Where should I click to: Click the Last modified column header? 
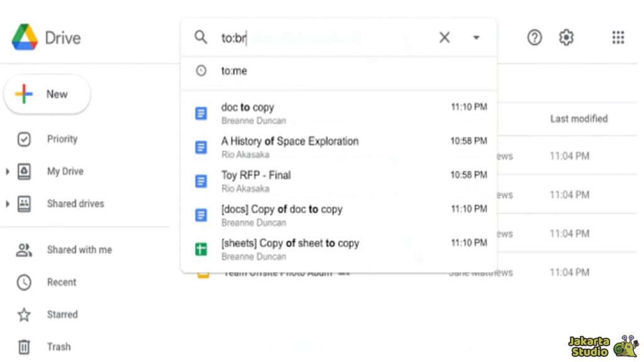(579, 119)
